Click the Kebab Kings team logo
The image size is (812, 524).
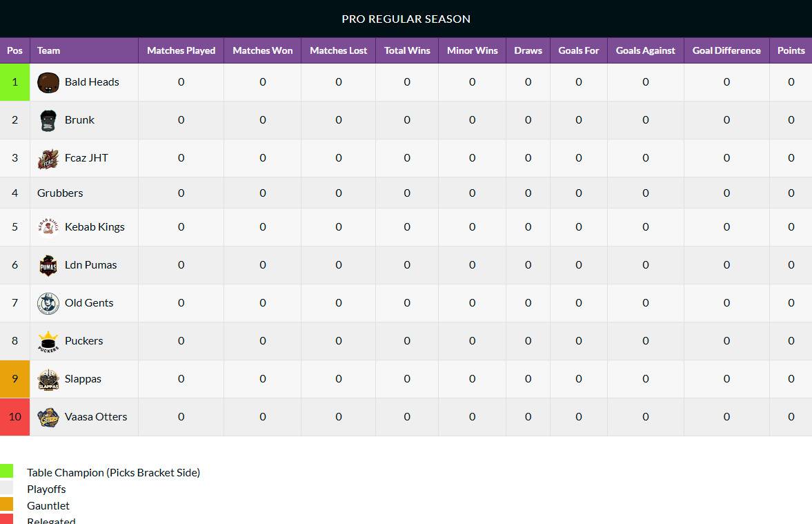pos(48,227)
